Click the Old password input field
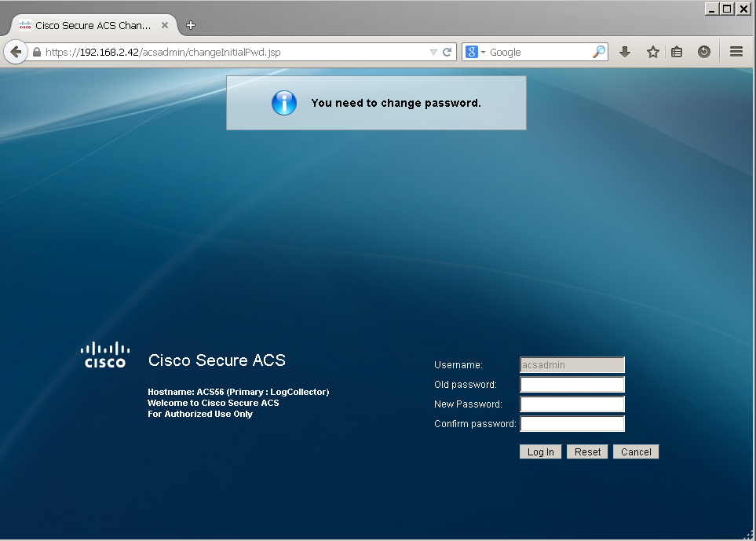Screen dimensions: 756x541 pyautogui.click(x=572, y=385)
